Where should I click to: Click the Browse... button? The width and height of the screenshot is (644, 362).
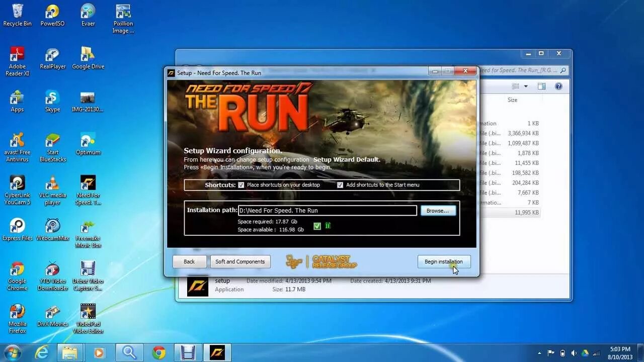(x=438, y=211)
